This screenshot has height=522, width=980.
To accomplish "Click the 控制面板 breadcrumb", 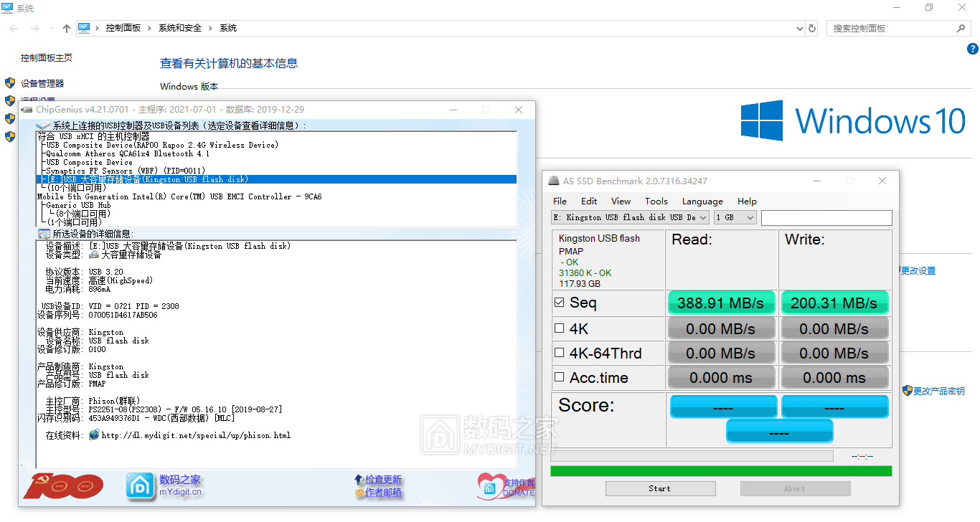I will (123, 28).
